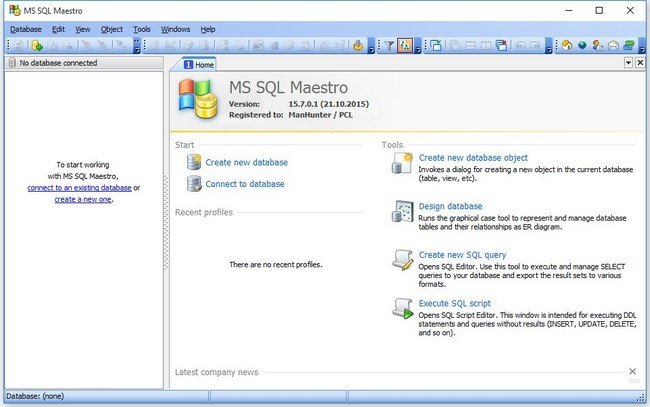The image size is (650, 407).
Task: Open the Object menu
Action: (x=112, y=29)
